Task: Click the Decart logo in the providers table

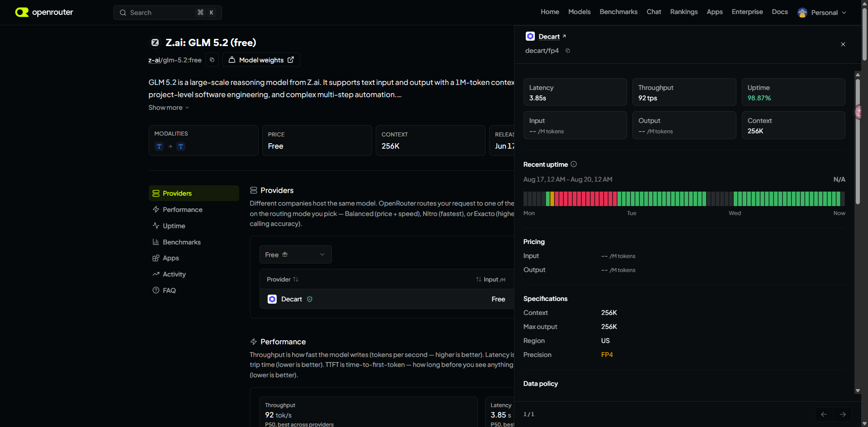Action: click(x=272, y=299)
